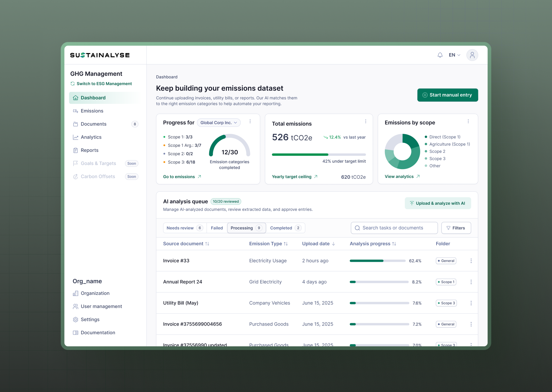Click Yearly target ceiling link
Image resolution: width=552 pixels, height=392 pixels.
[295, 177]
